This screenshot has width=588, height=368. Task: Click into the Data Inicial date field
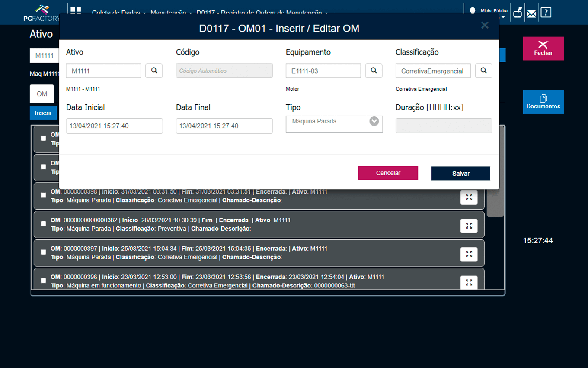coord(114,126)
